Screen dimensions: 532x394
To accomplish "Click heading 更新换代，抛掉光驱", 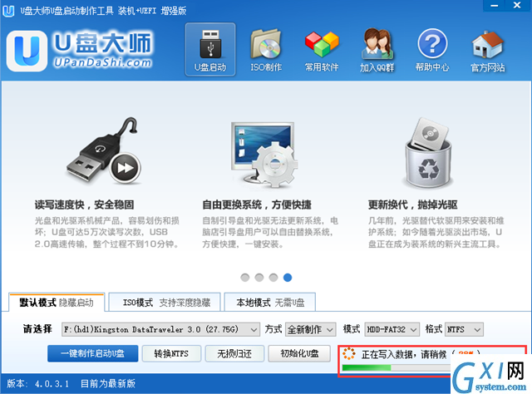I will tap(413, 205).
